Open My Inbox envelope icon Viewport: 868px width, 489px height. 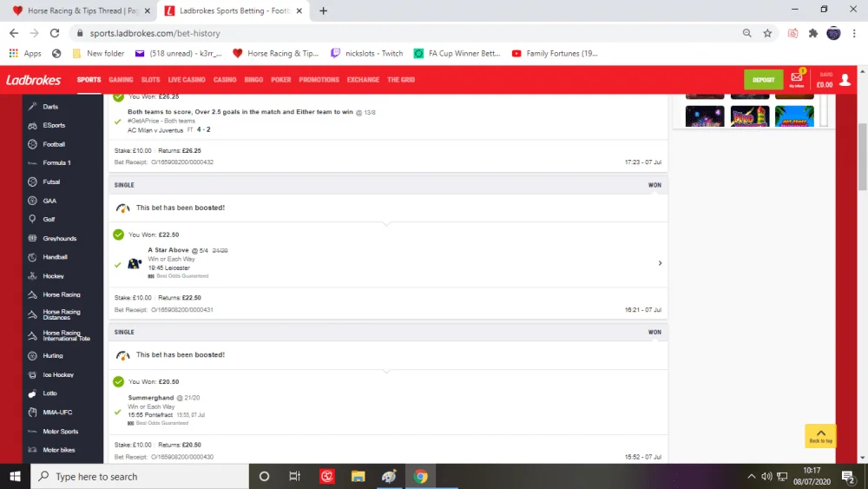[797, 79]
